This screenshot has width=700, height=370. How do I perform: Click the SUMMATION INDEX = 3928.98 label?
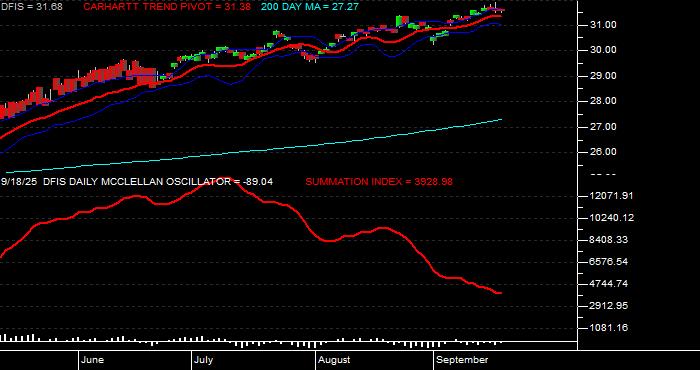coord(379,182)
